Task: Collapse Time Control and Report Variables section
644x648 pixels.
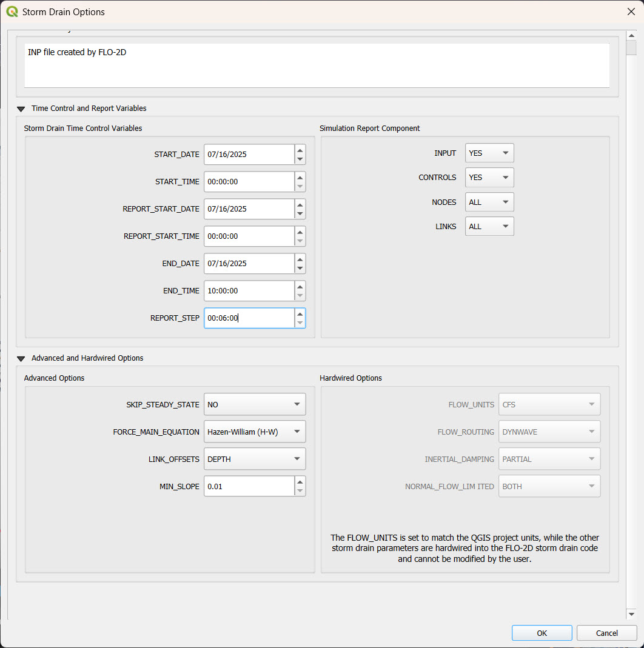Action: 21,109
